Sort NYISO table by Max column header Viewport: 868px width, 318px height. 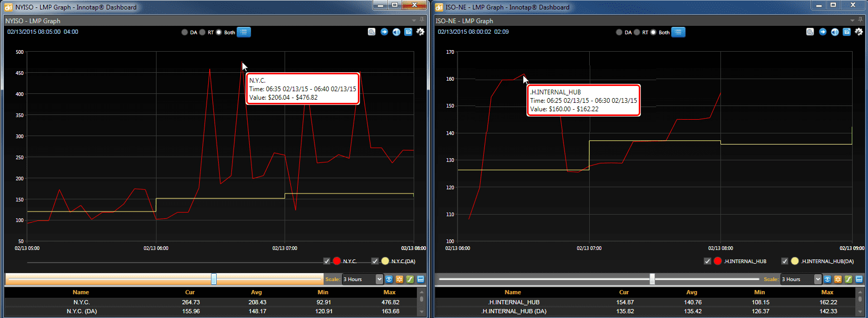389,292
